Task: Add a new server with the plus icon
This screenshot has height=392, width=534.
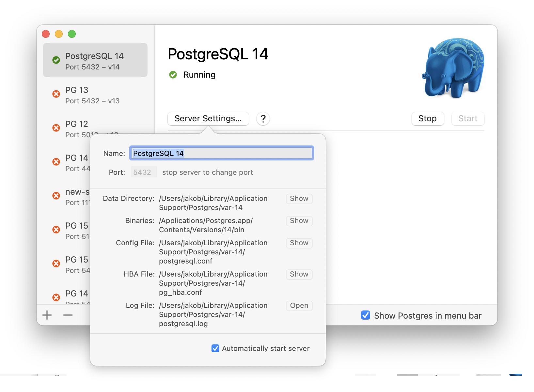Action: click(47, 315)
